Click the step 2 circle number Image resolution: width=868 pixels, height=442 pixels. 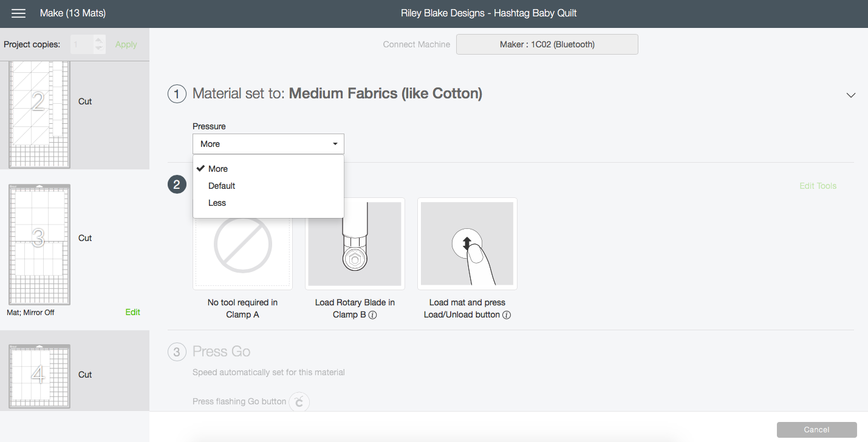[177, 185]
